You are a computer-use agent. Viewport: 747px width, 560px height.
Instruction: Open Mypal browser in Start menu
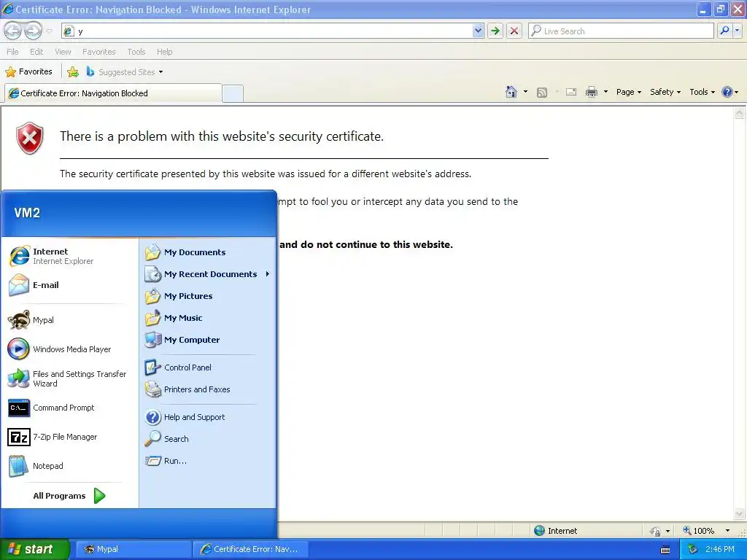[69, 320]
